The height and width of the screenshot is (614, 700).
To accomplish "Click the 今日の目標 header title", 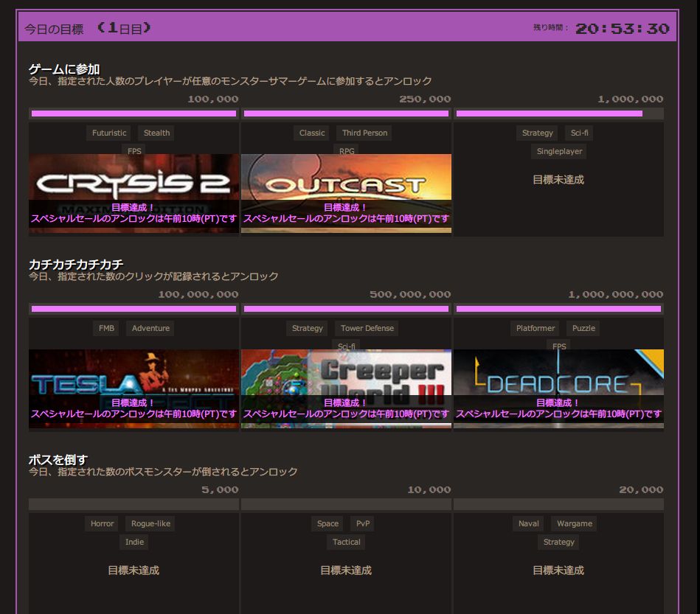I will pyautogui.click(x=54, y=29).
